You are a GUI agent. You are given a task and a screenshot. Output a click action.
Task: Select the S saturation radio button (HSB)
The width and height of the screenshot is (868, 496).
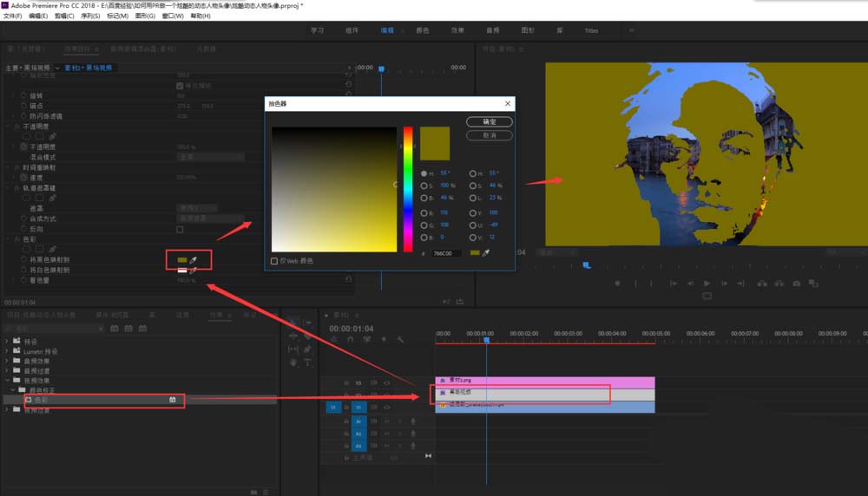point(424,186)
